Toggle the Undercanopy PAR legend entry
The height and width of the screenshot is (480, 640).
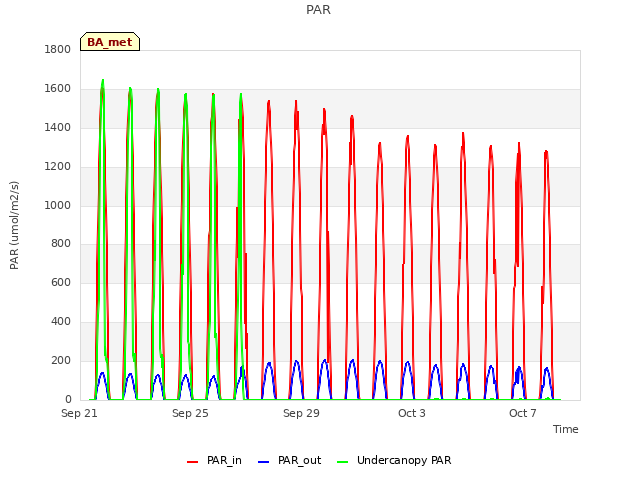[394, 460]
